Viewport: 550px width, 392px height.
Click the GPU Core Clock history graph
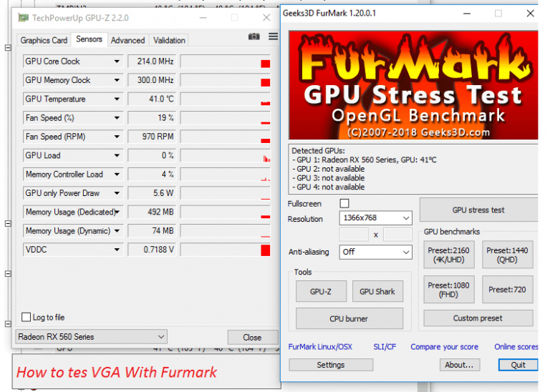click(x=225, y=62)
